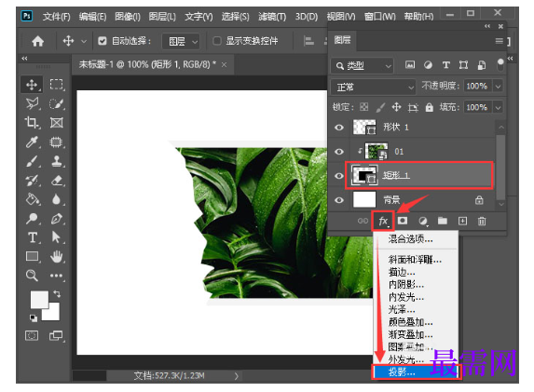Select the Frame tool
The image size is (534, 392).
pyautogui.click(x=56, y=123)
